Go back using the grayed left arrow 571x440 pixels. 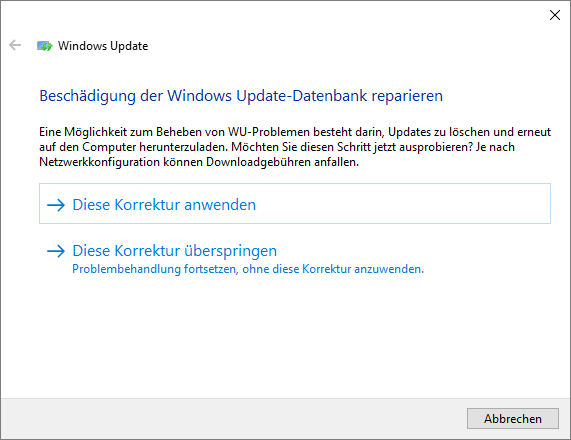pos(15,46)
